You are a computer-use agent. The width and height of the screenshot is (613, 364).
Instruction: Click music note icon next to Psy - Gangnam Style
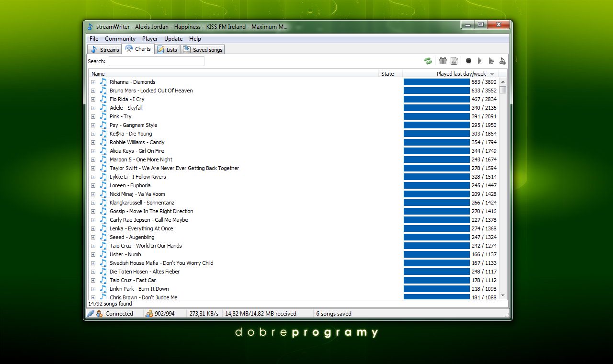pyautogui.click(x=103, y=125)
